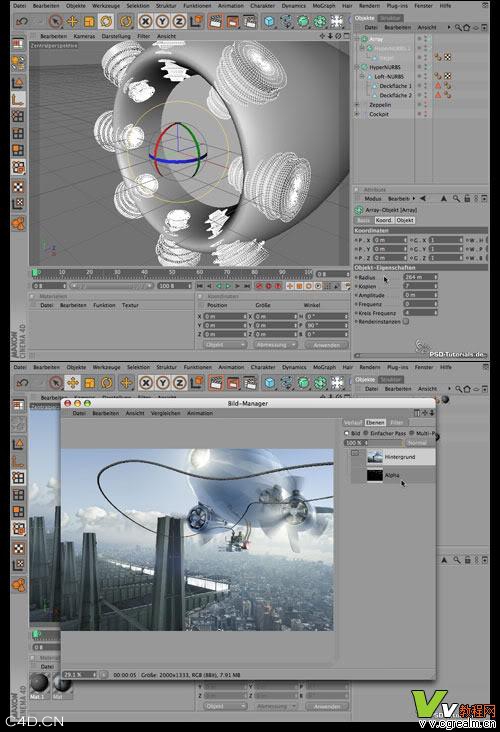Collapse the HyperNURBS above Loft-NURBS
Screen dimensions: 500x732
(x=358, y=67)
